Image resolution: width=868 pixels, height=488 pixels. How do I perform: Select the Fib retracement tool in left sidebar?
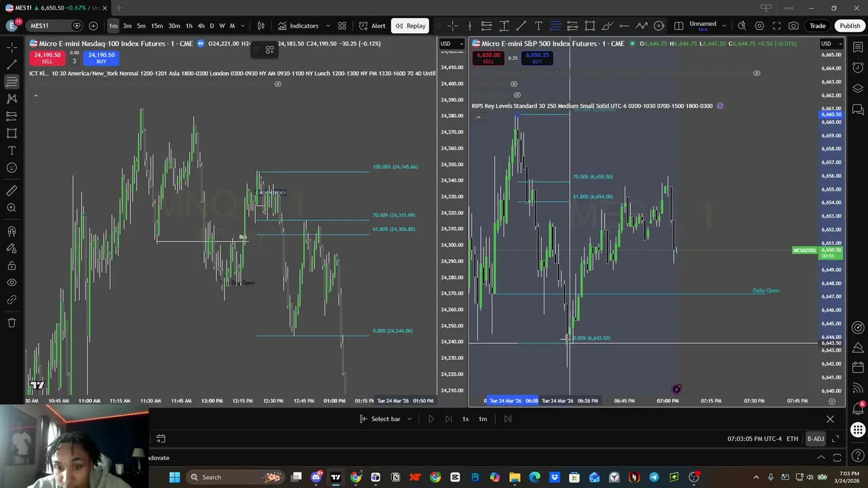[12, 81]
